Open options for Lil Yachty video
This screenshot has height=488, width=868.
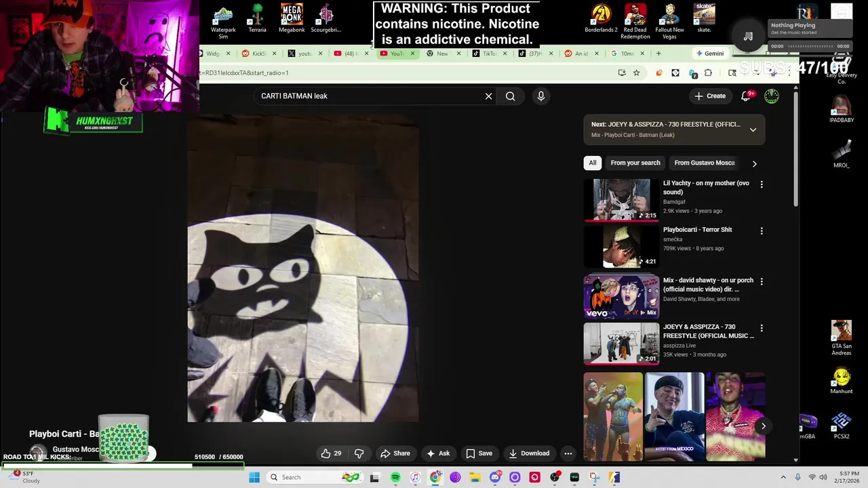coord(762,184)
